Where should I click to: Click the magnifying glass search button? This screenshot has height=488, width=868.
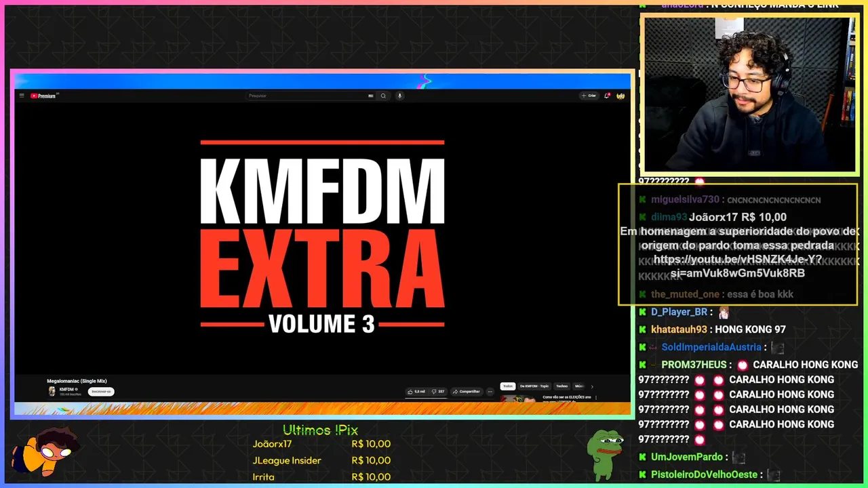[383, 96]
